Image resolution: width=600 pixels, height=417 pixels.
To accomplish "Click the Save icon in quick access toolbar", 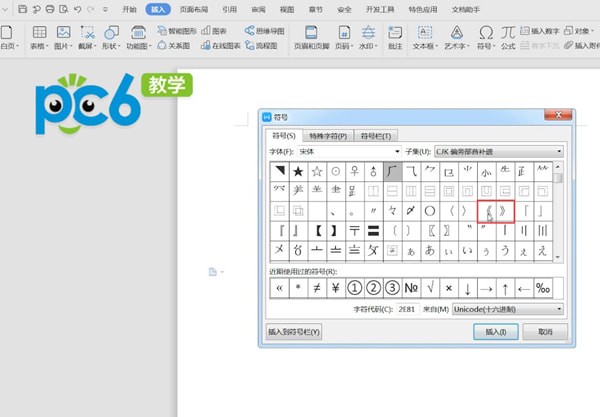I will point(23,9).
